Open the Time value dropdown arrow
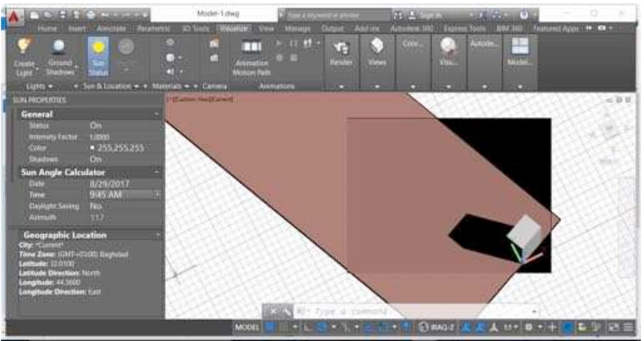This screenshot has height=341, width=644. pos(157,195)
